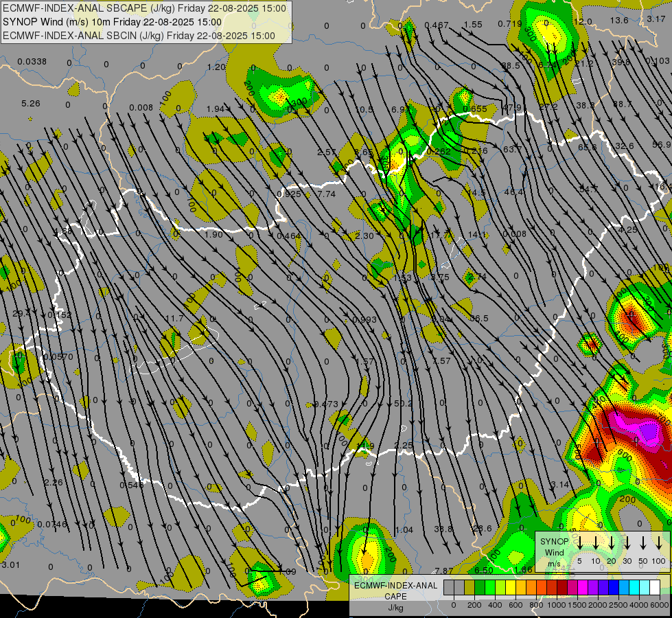The width and height of the screenshot is (672, 618).
Task: Click the 2500 value on CAPE scale
Action: tap(618, 605)
